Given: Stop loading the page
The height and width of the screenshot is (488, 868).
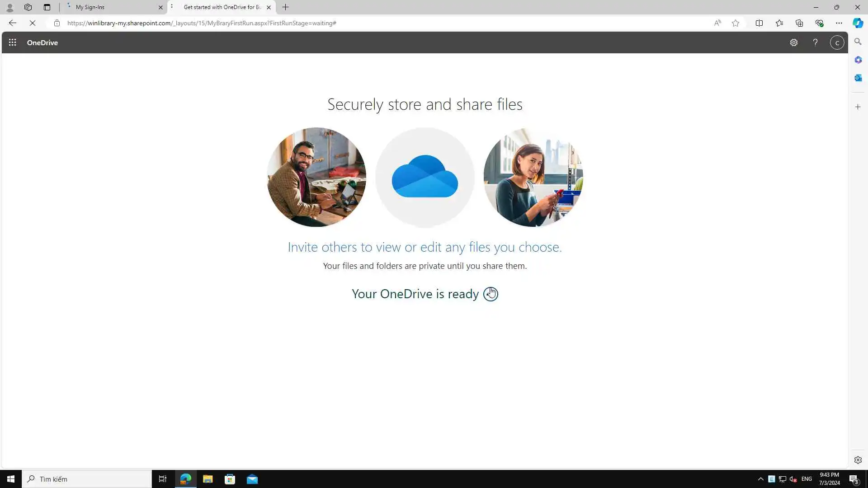Looking at the screenshot, I should (33, 23).
